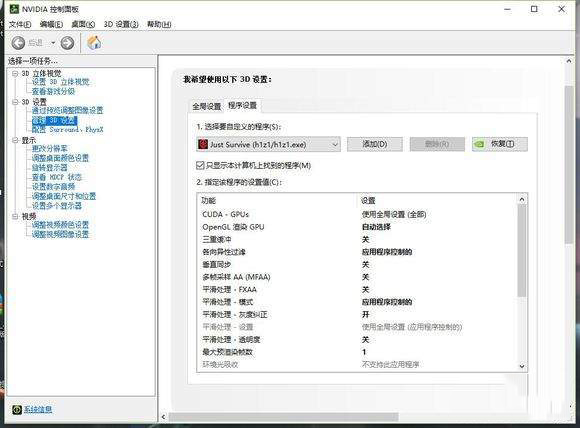Select 设置多个显示器 in tree
Screen dimensions: 580x428
pyautogui.click(x=57, y=206)
